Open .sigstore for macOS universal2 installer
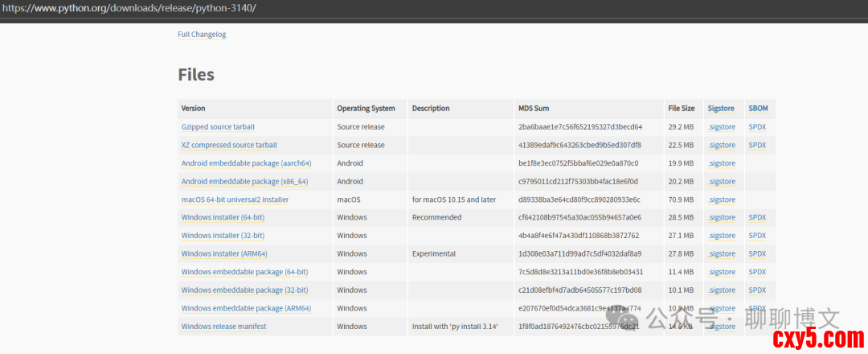The width and height of the screenshot is (868, 354). 721,200
